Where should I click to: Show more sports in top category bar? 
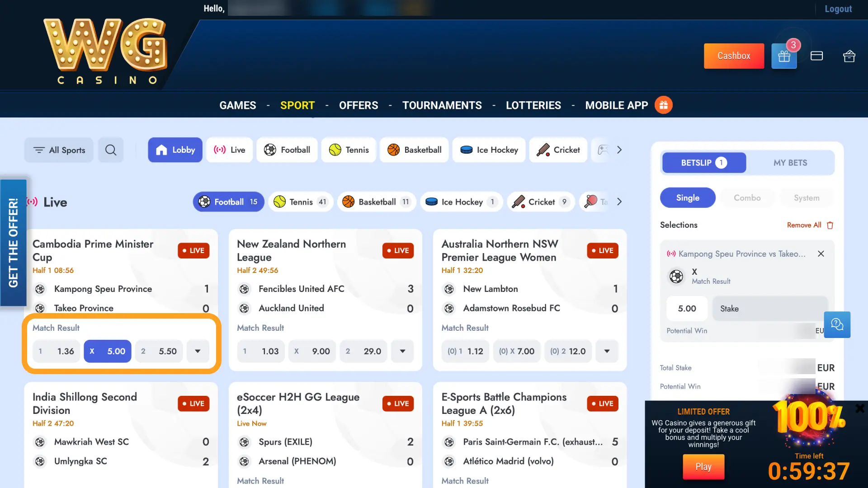(619, 150)
